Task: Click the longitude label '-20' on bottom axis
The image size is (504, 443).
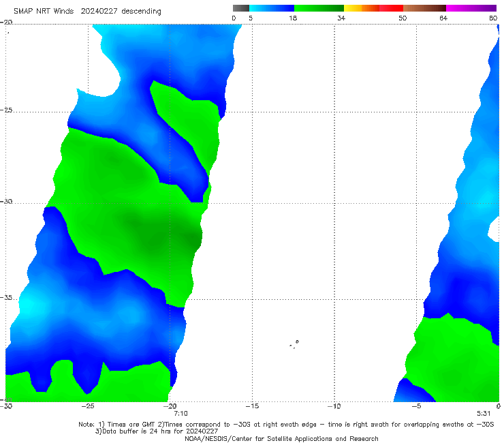Action: (170, 406)
